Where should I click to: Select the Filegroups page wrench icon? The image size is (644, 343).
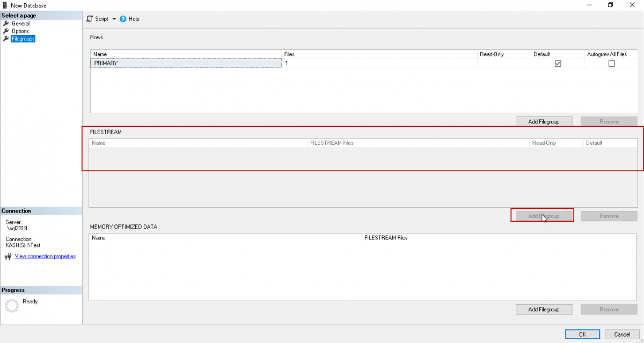click(6, 39)
